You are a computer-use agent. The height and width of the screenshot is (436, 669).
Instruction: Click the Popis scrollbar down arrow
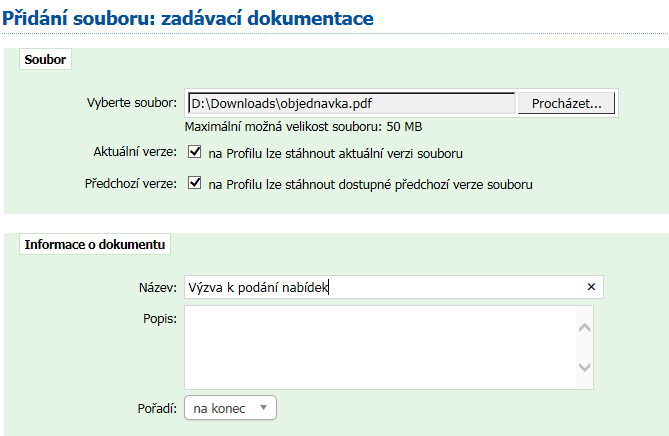click(585, 367)
